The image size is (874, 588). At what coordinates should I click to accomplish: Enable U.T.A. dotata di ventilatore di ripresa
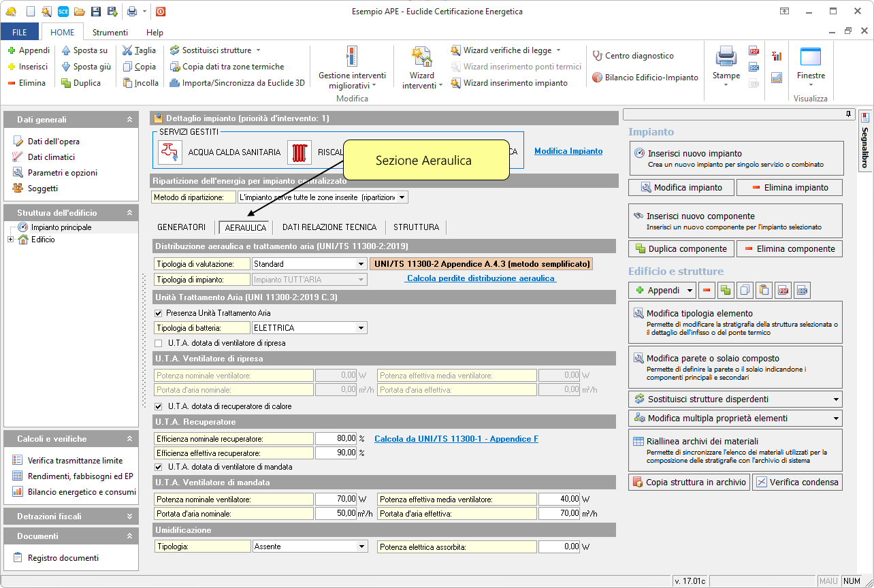159,343
